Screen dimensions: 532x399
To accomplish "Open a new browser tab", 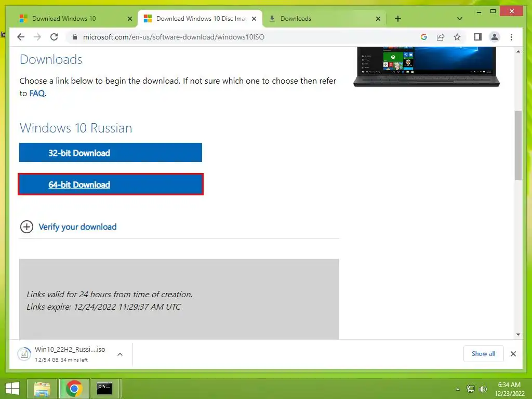I will pos(398,19).
